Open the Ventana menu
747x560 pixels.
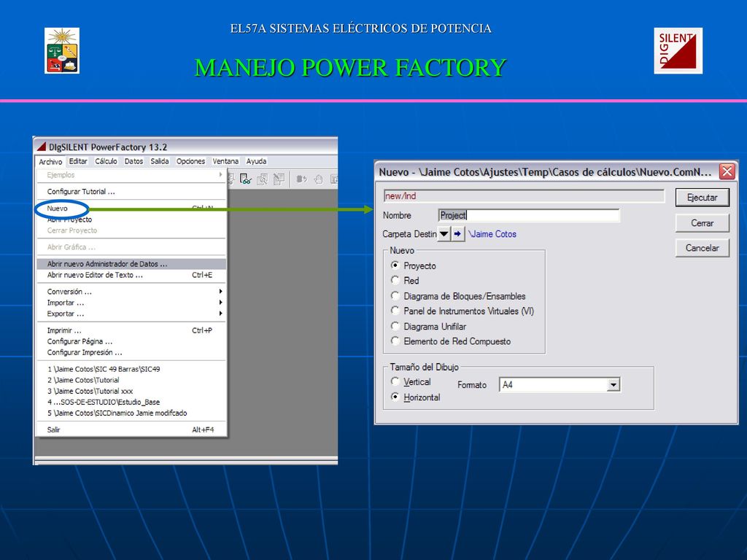tap(225, 161)
